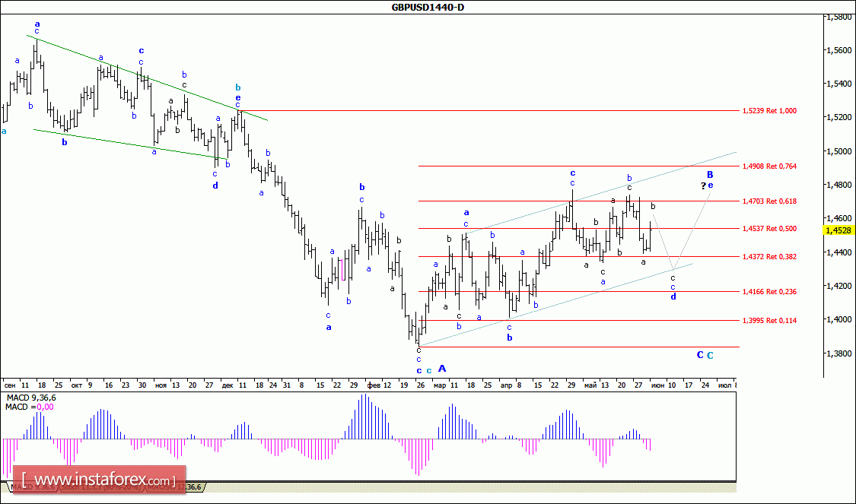Select the large blue wave A label

click(442, 369)
